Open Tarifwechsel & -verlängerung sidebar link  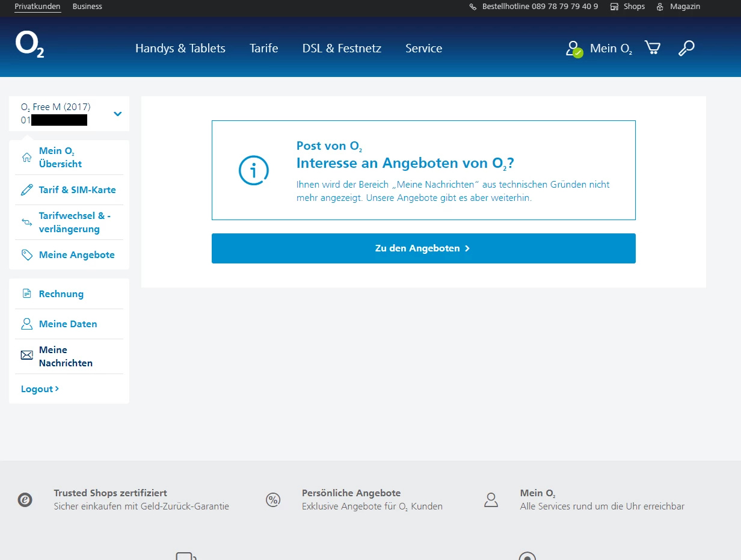tap(75, 223)
